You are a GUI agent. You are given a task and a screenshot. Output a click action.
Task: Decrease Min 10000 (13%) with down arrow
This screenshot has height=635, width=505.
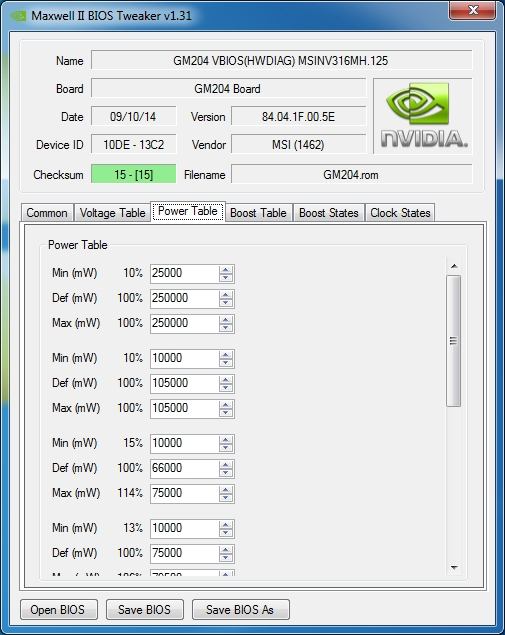click(x=226, y=533)
